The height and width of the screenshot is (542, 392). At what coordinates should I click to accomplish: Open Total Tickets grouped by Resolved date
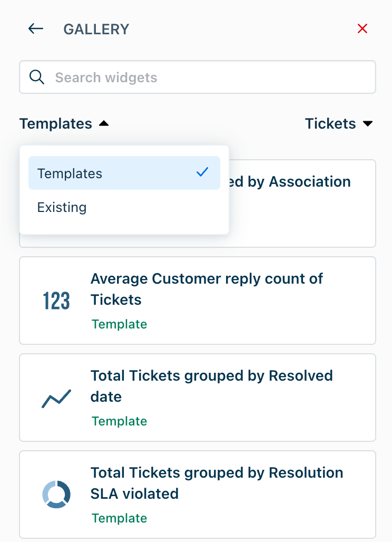(211, 386)
